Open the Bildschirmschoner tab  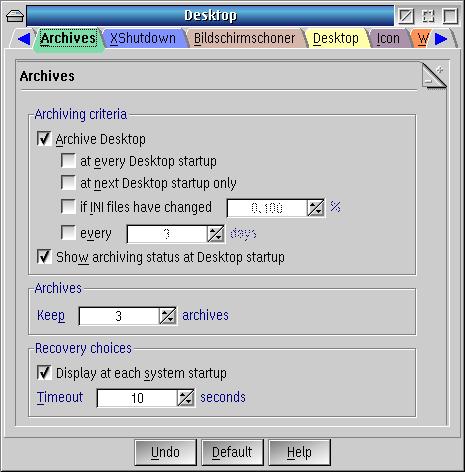(x=244, y=38)
